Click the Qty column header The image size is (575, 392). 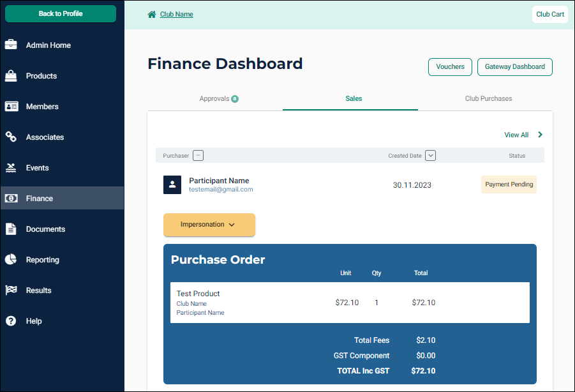tap(377, 273)
